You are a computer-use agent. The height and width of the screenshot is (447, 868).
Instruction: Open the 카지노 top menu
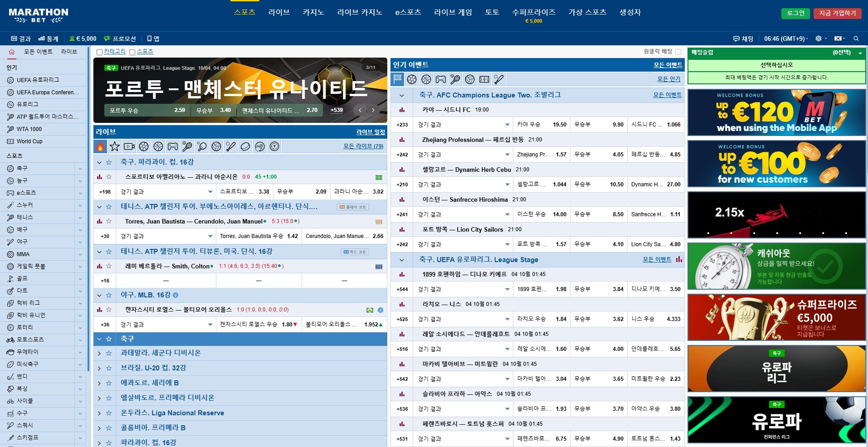click(313, 12)
